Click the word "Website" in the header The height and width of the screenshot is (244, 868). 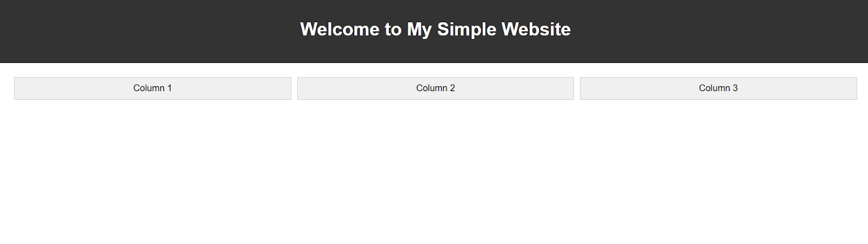pyautogui.click(x=536, y=29)
